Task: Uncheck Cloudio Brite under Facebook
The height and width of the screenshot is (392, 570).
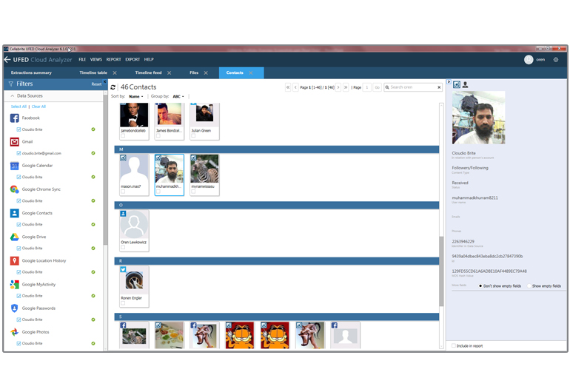Action: pos(19,129)
